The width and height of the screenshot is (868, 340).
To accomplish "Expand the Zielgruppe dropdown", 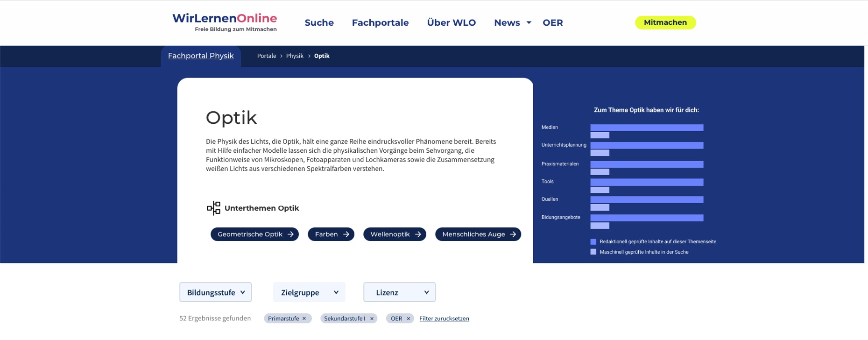I will (x=309, y=292).
